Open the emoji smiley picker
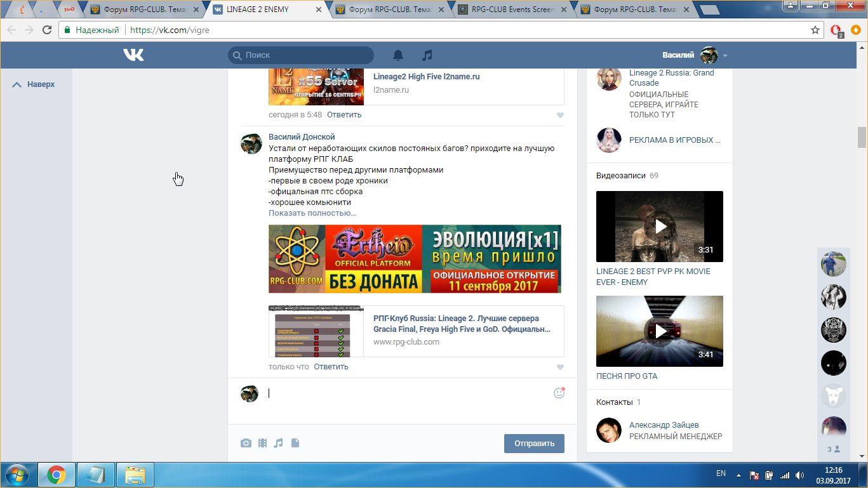Viewport: 868px width, 488px height. [x=559, y=393]
